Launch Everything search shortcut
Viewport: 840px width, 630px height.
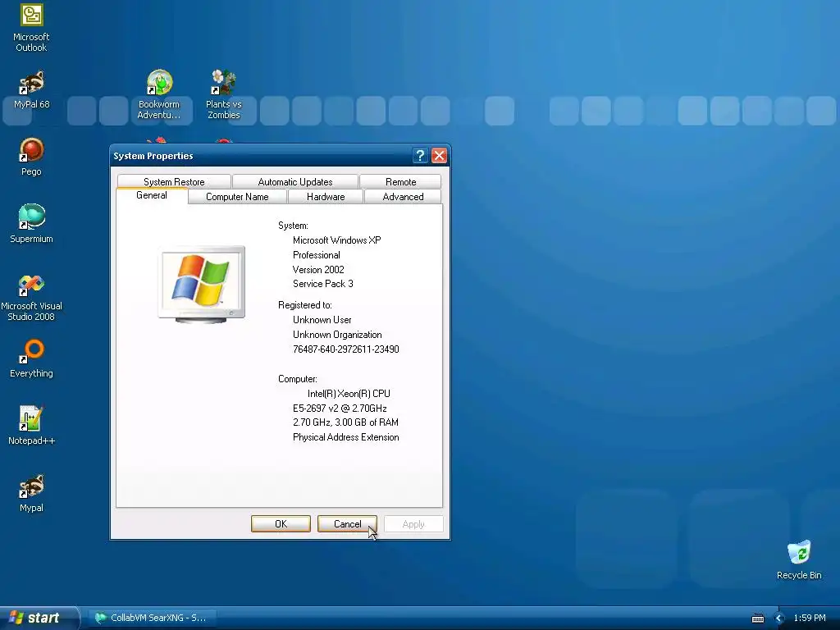(x=32, y=359)
